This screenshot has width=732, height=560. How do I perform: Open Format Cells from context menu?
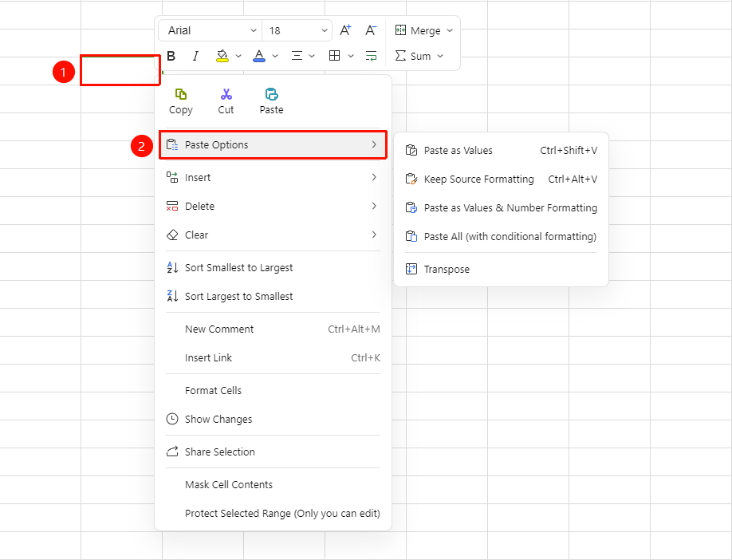click(273, 390)
